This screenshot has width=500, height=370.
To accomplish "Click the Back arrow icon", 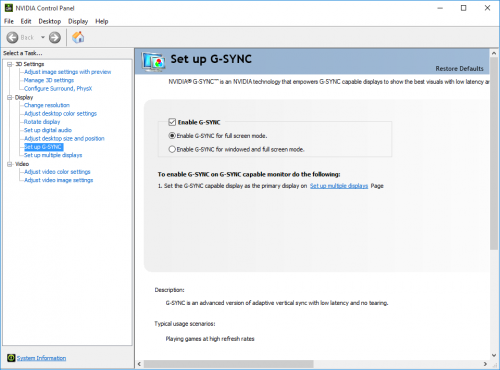I will point(12,37).
